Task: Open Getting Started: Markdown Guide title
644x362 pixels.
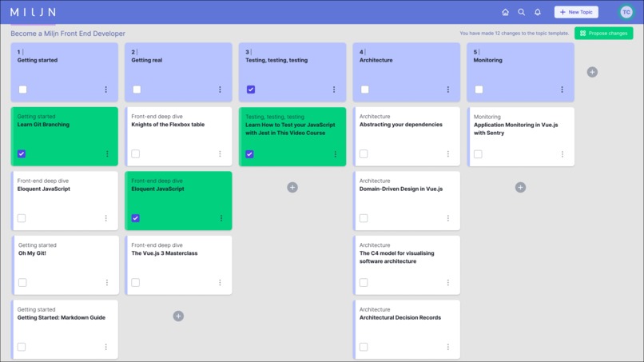Action: [62, 317]
